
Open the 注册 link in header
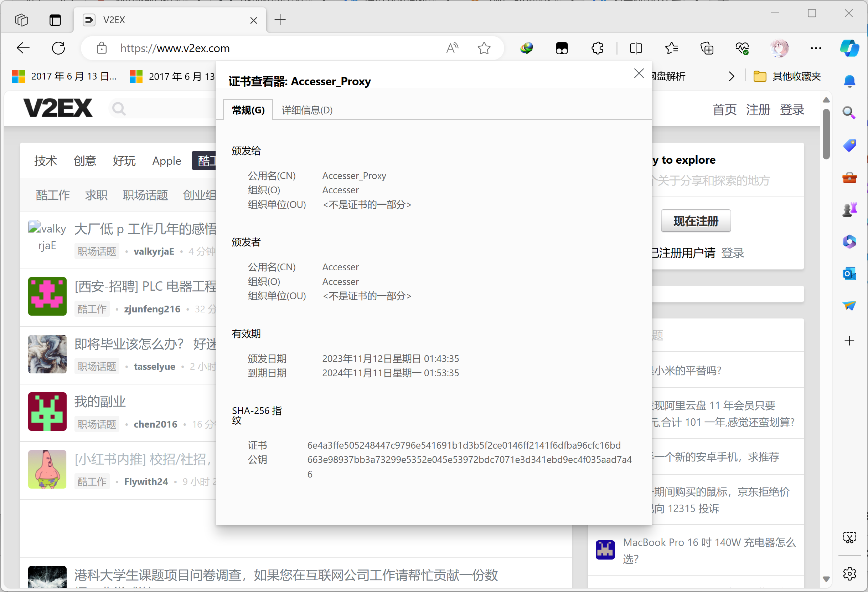758,109
